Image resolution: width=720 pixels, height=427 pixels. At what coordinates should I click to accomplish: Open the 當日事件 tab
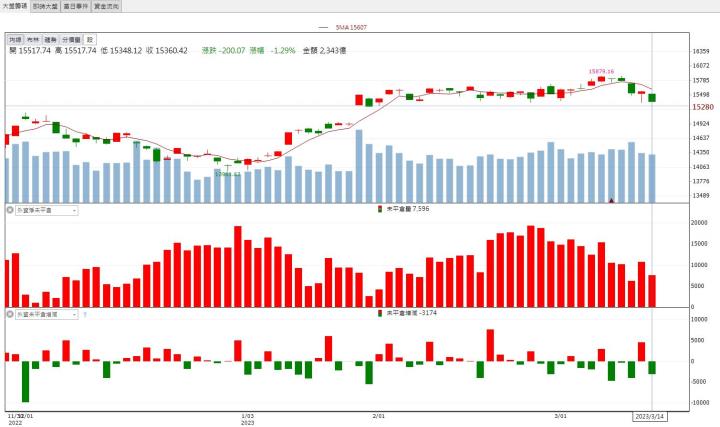pyautogui.click(x=76, y=6)
